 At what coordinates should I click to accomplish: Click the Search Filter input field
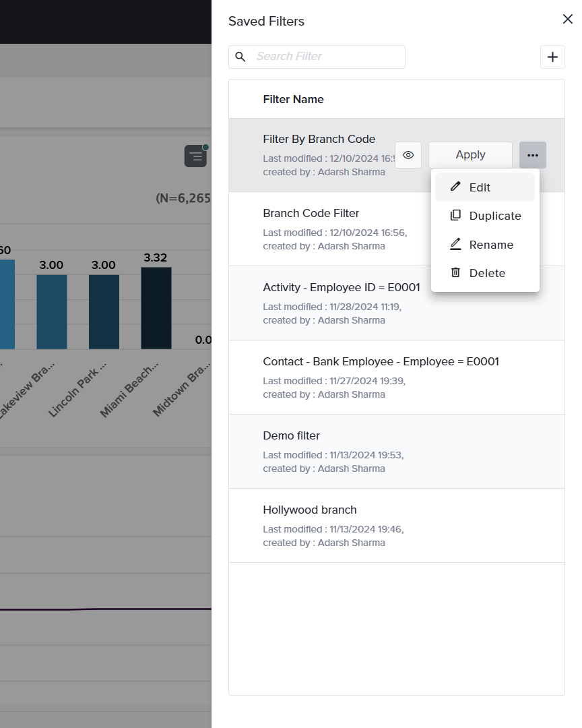pos(327,57)
